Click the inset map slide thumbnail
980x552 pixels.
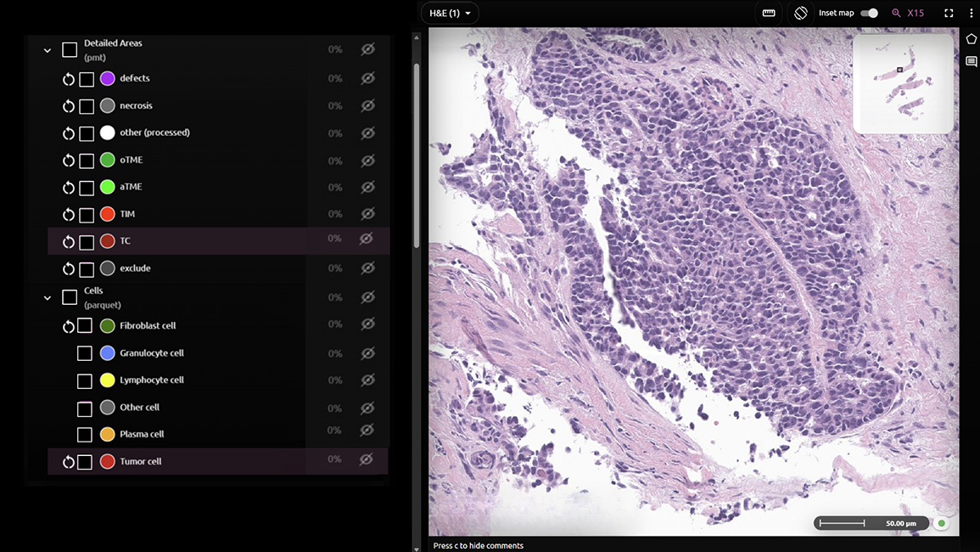tap(903, 84)
